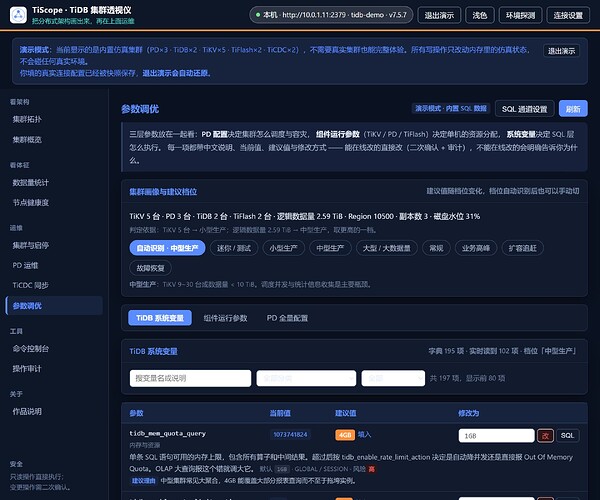This screenshot has width=600, height=500.
Task: Open 连接设置 from the header
Action: (568, 15)
